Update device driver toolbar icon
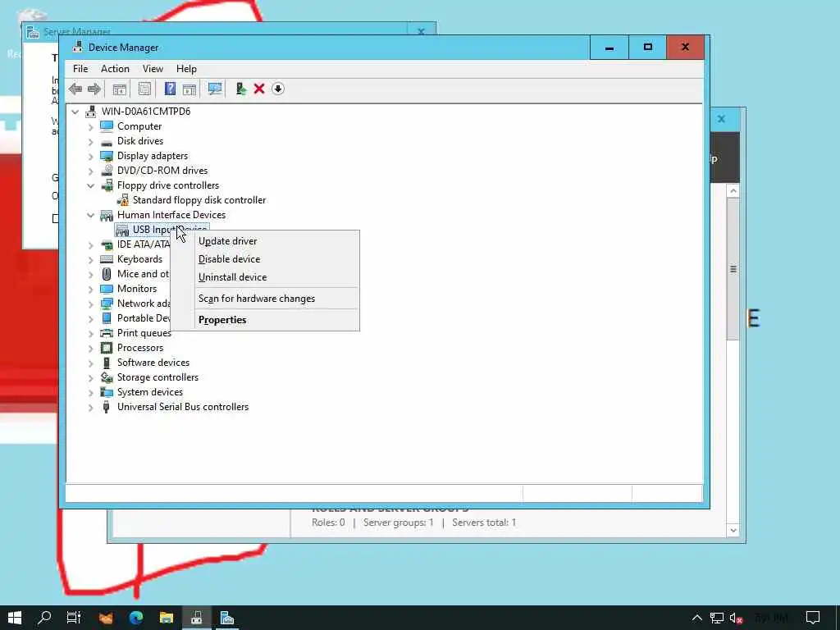Image resolution: width=840 pixels, height=630 pixels. (240, 89)
